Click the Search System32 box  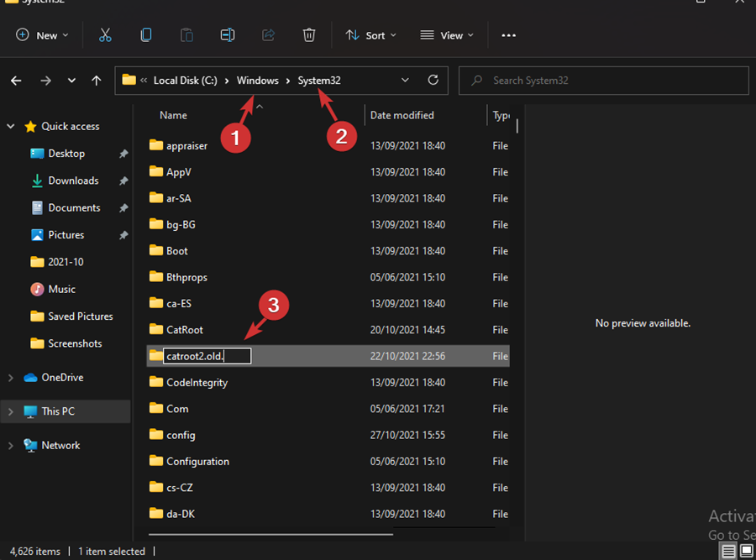(x=604, y=81)
